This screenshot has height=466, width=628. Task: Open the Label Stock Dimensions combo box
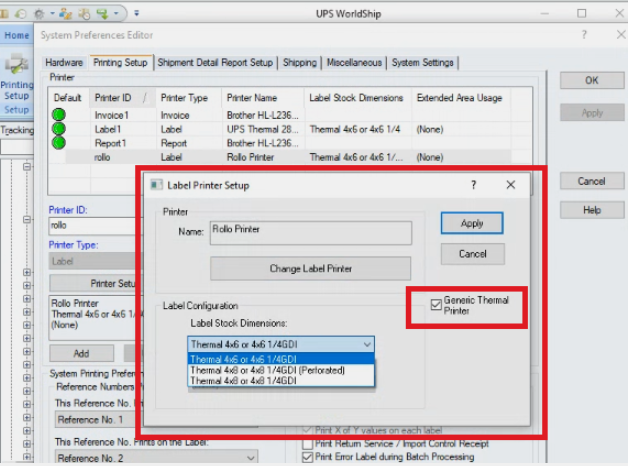pos(281,344)
